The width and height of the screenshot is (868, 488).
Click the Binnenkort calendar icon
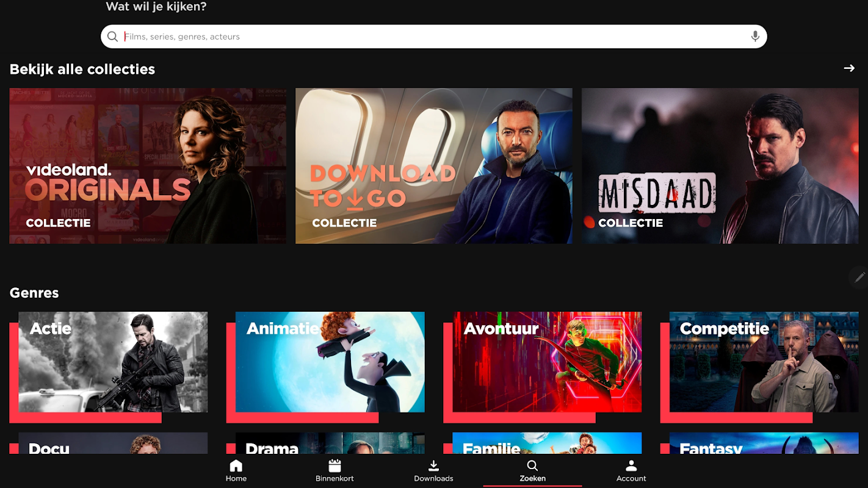(x=335, y=466)
